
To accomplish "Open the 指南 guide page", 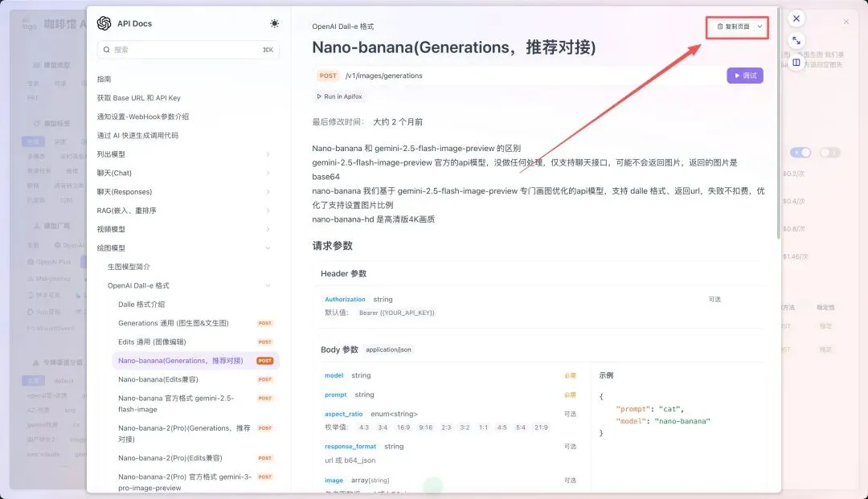I will [x=104, y=79].
